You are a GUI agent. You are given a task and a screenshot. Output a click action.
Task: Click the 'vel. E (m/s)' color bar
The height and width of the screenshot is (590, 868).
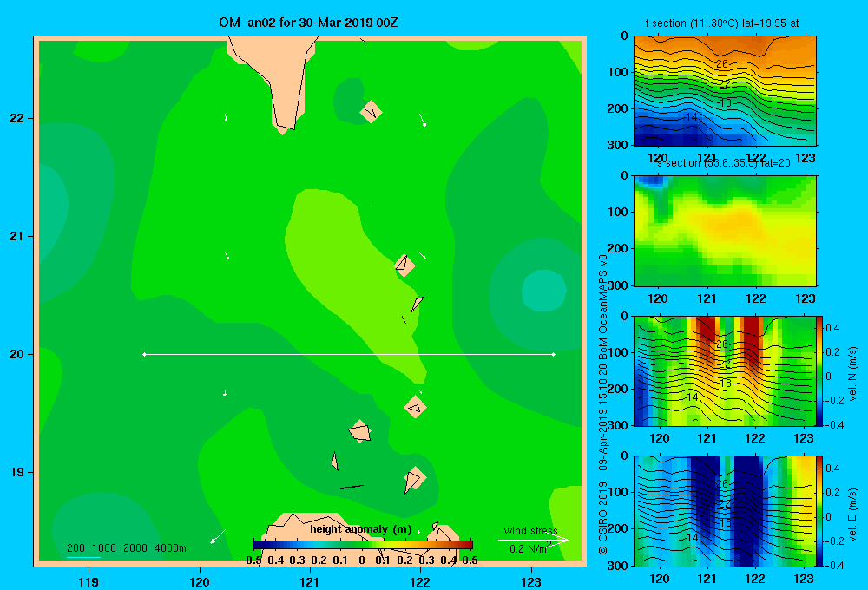click(x=820, y=511)
